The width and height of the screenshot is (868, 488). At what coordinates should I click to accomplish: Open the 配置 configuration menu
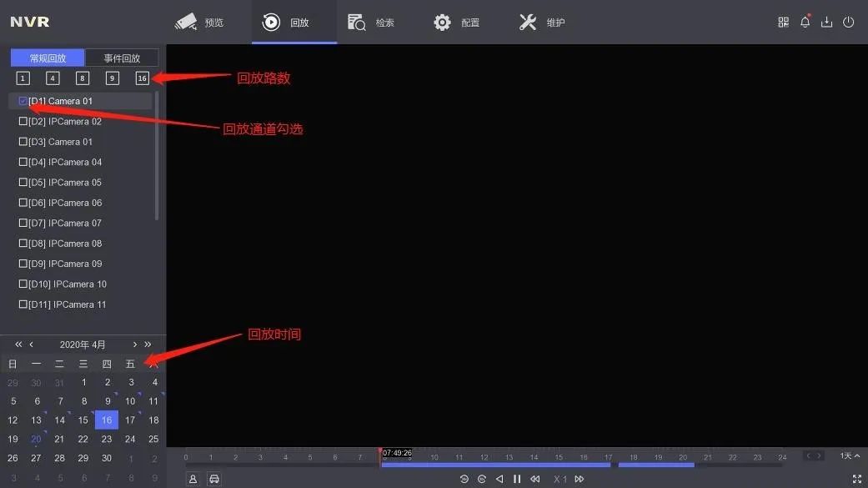coord(457,23)
